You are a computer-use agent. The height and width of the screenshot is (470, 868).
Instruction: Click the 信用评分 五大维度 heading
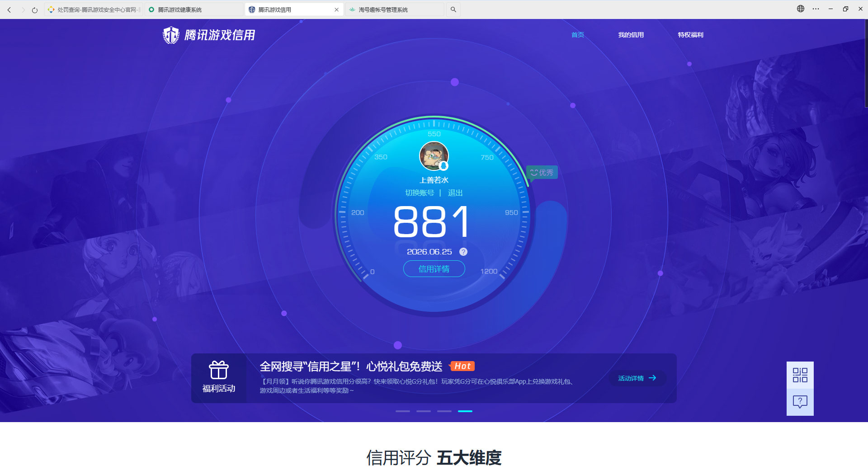point(434,458)
